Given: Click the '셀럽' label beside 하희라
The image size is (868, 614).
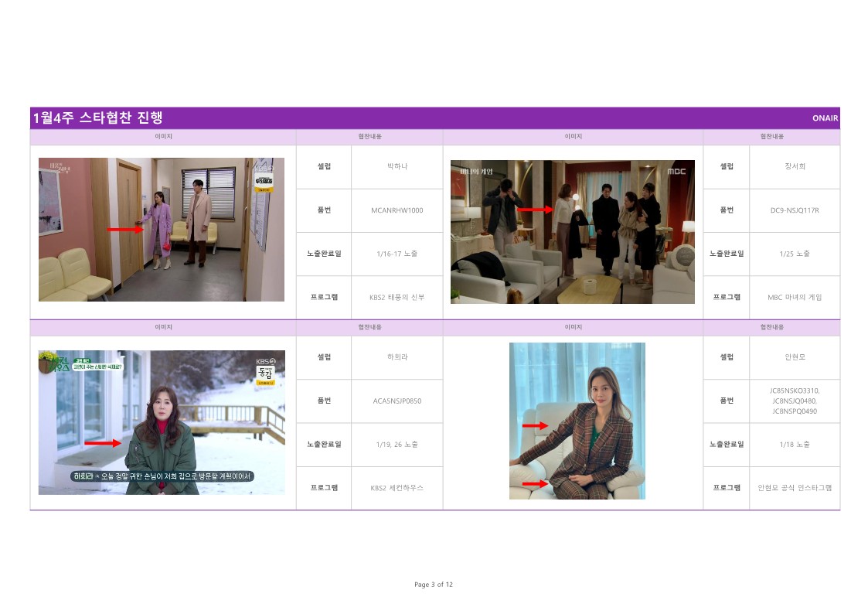Looking at the screenshot, I should pos(324,357).
